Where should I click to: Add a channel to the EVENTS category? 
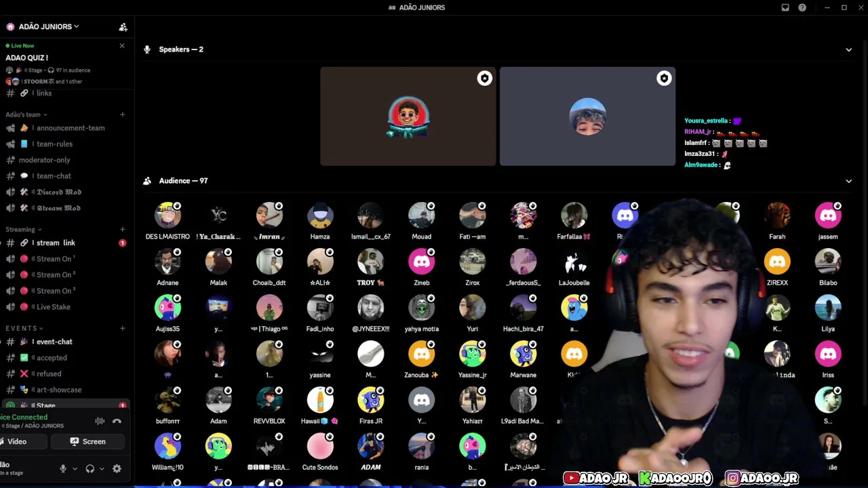coord(122,328)
